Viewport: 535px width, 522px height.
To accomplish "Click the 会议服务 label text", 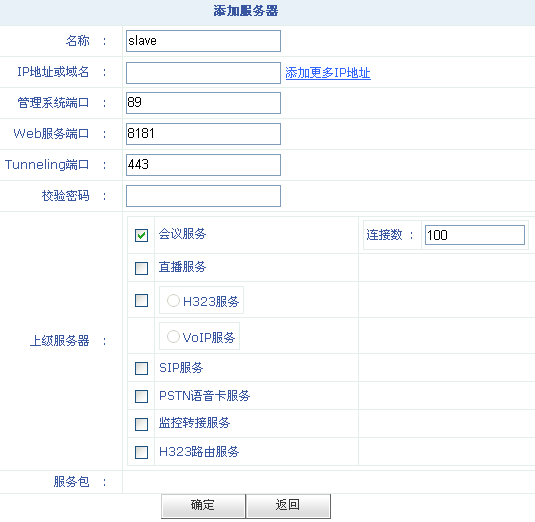I will click(183, 234).
